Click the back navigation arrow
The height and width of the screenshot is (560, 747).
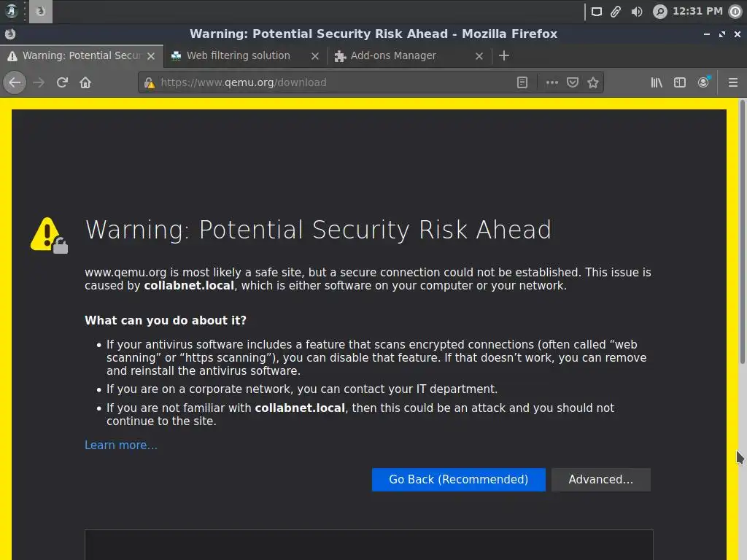[x=15, y=82]
